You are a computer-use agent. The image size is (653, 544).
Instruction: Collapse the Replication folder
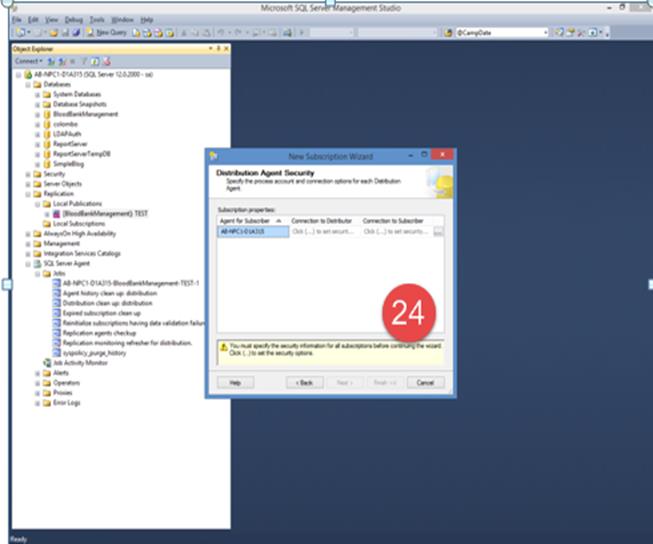[x=28, y=194]
